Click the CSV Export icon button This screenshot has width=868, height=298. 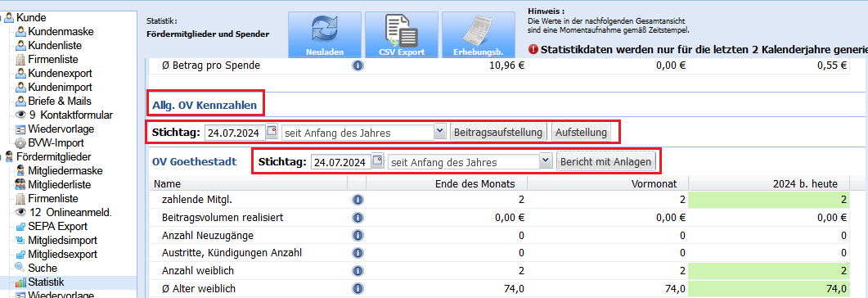click(x=402, y=35)
